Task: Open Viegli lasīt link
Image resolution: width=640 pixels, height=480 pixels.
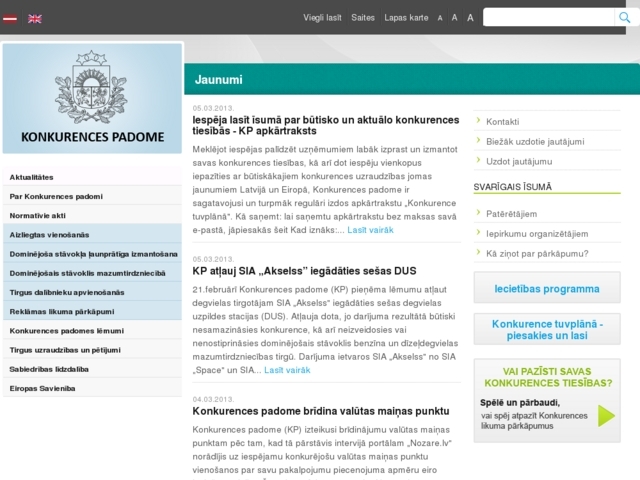Action: point(322,18)
